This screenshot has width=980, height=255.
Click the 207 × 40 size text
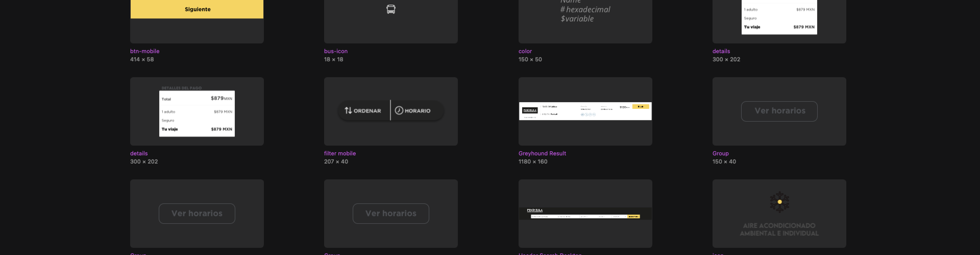pyautogui.click(x=336, y=162)
